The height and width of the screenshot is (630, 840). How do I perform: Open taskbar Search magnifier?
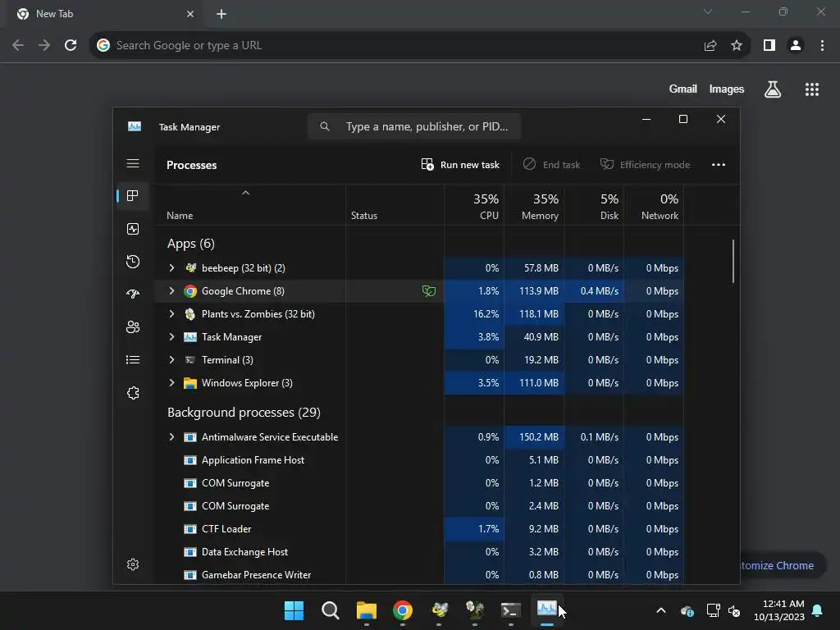(x=330, y=610)
